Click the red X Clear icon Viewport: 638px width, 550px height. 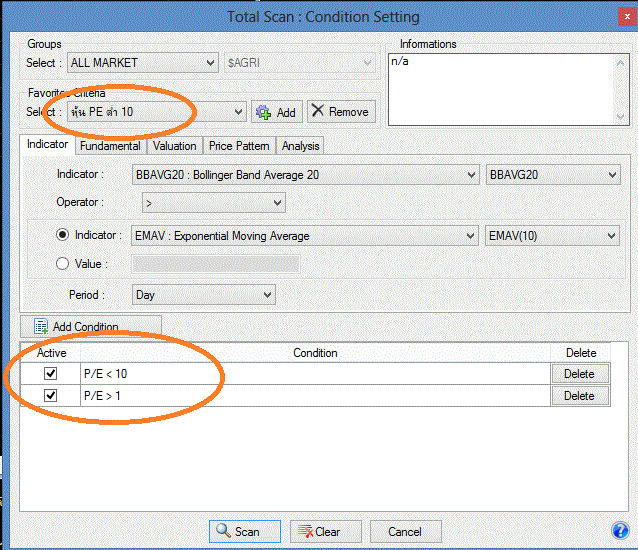(x=306, y=531)
